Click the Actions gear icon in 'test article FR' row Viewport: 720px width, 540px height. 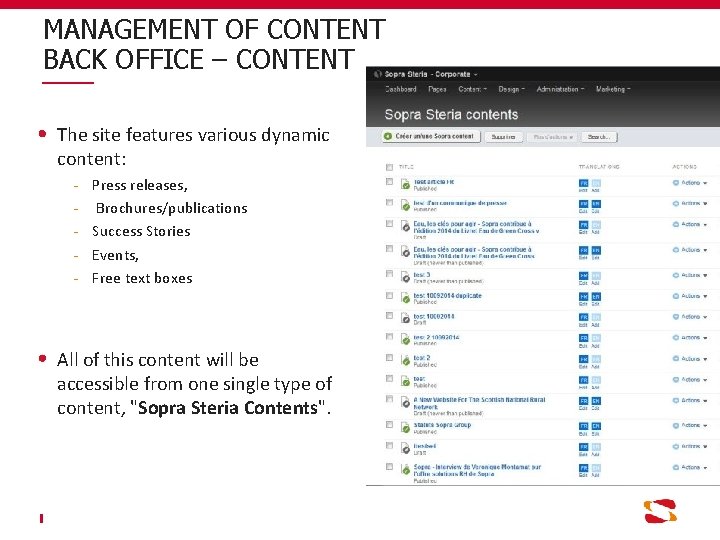[675, 183]
